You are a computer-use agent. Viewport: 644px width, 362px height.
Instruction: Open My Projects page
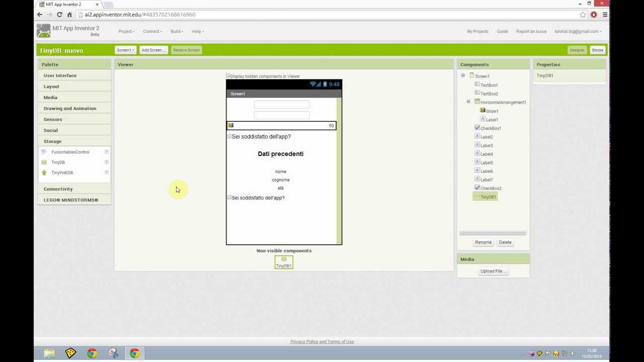(477, 31)
